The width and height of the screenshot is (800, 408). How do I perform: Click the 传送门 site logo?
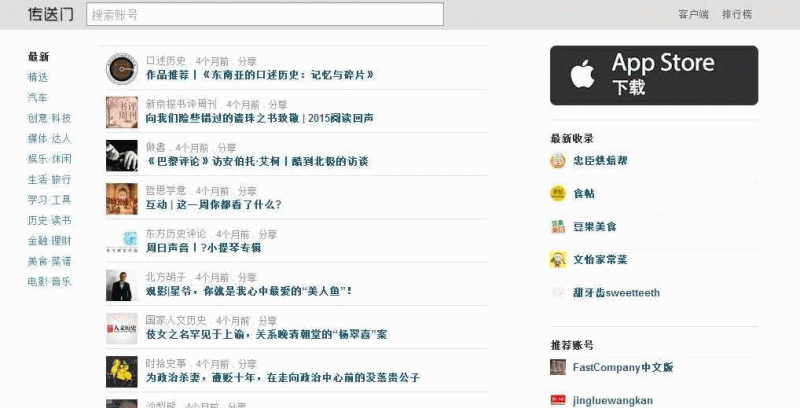(x=50, y=15)
